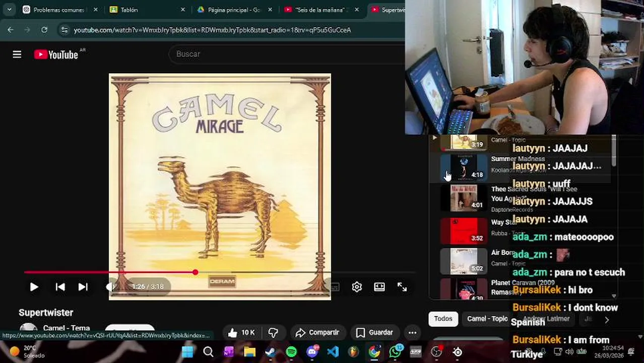Open the Summer Madness 4:18 thumbnail
The image size is (644, 363).
point(464,167)
